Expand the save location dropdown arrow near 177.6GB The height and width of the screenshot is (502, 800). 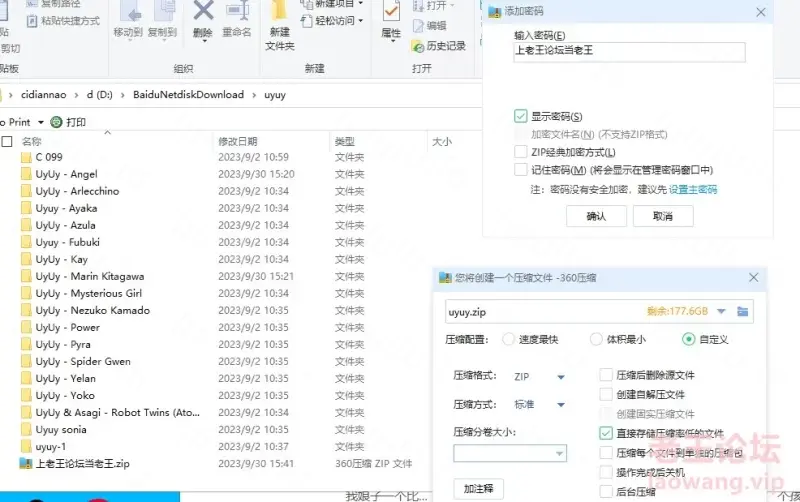coord(721,311)
